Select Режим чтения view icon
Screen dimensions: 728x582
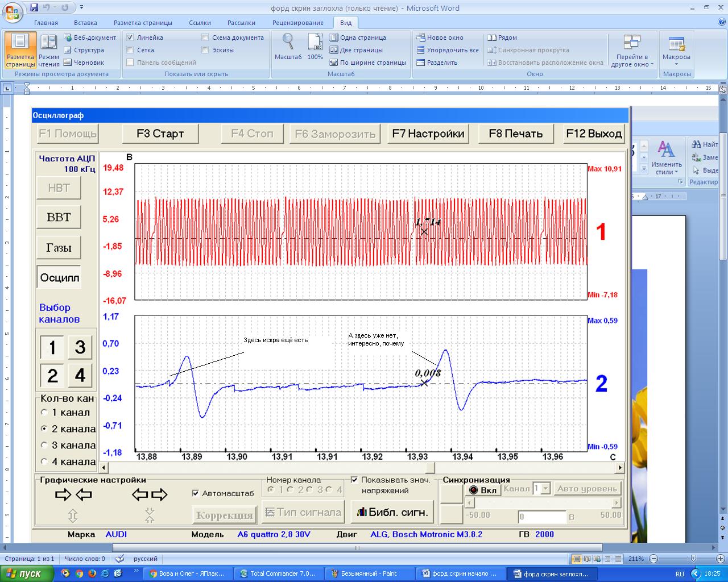pyautogui.click(x=49, y=51)
